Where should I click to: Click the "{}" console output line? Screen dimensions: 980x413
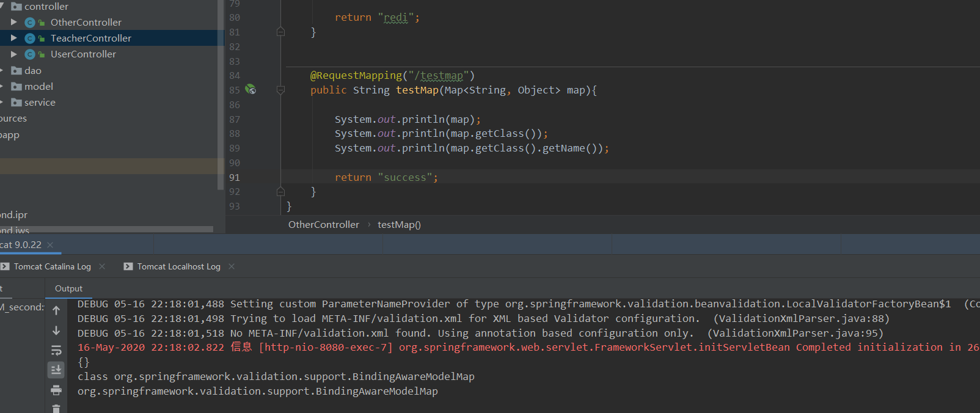[x=84, y=362]
